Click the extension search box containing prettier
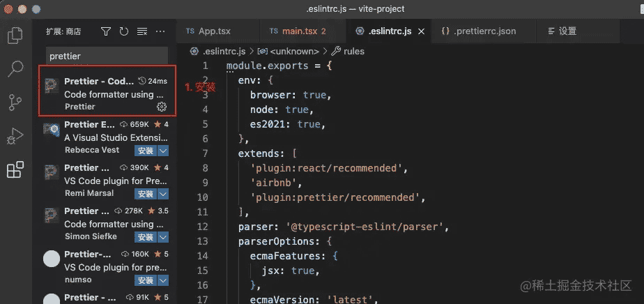This screenshot has height=304, width=644. tap(106, 56)
